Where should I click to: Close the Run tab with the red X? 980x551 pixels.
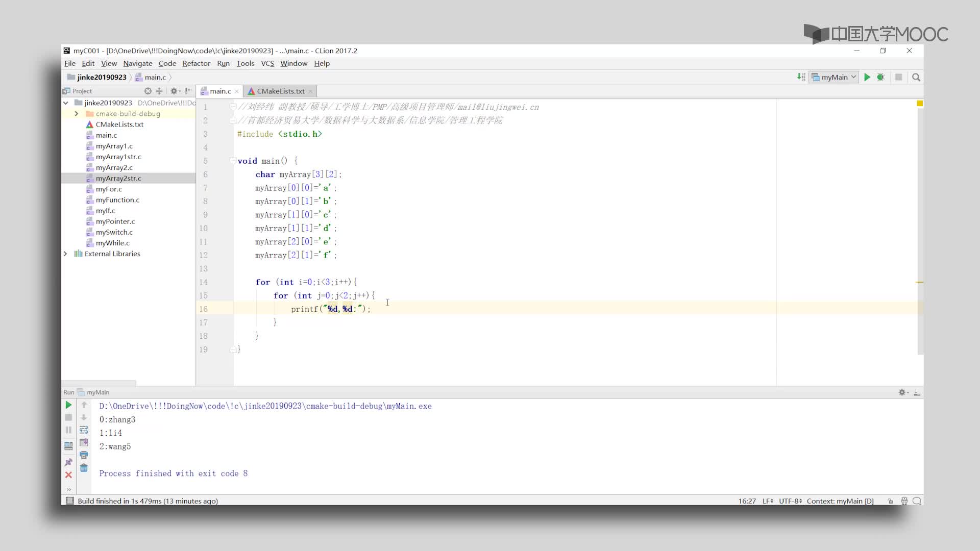(68, 474)
